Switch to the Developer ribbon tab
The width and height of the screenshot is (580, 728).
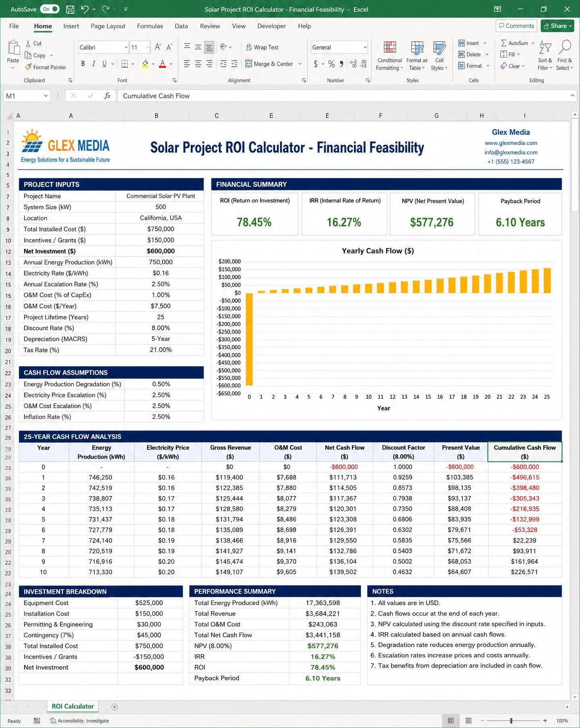point(271,26)
